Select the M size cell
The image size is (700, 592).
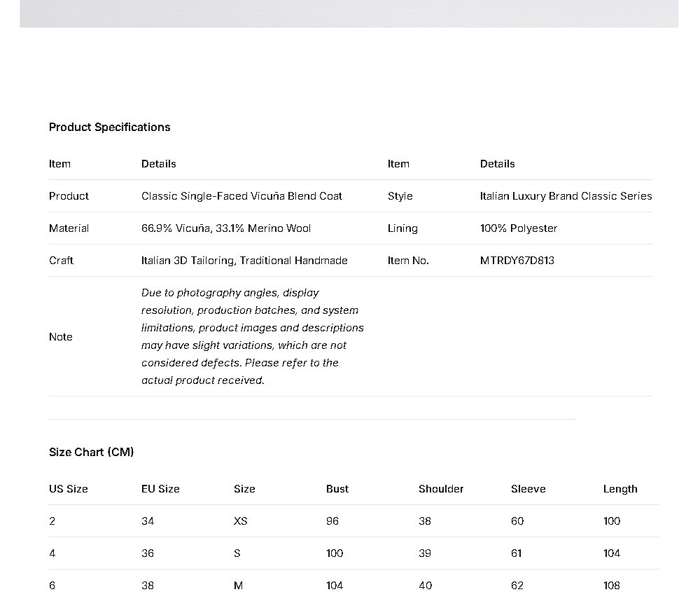click(x=238, y=585)
